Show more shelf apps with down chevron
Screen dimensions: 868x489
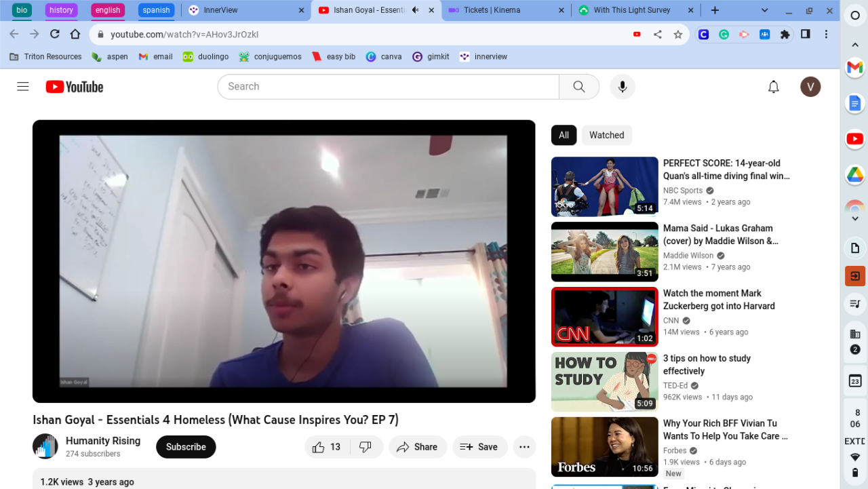pos(854,218)
